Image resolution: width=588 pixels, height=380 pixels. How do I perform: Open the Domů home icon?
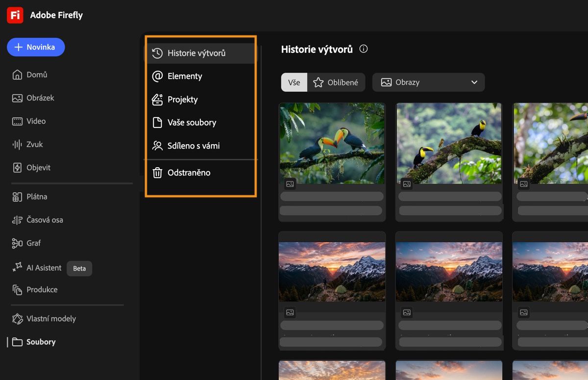(17, 75)
